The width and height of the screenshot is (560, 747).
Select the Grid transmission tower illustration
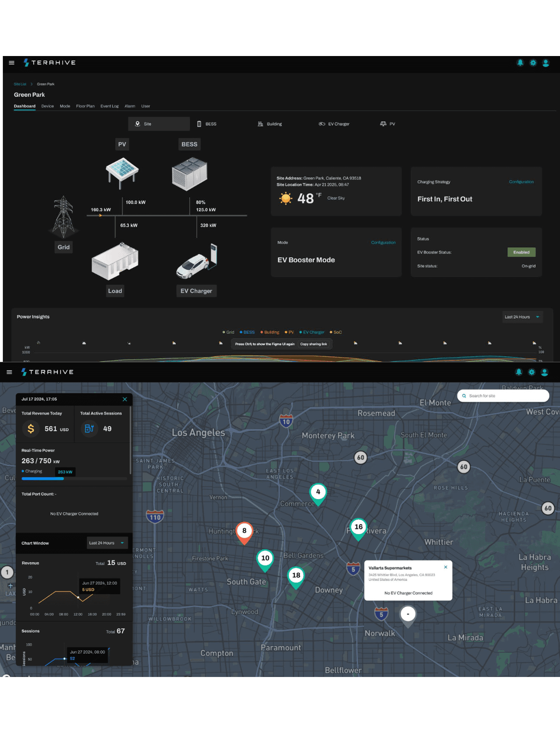(63, 217)
